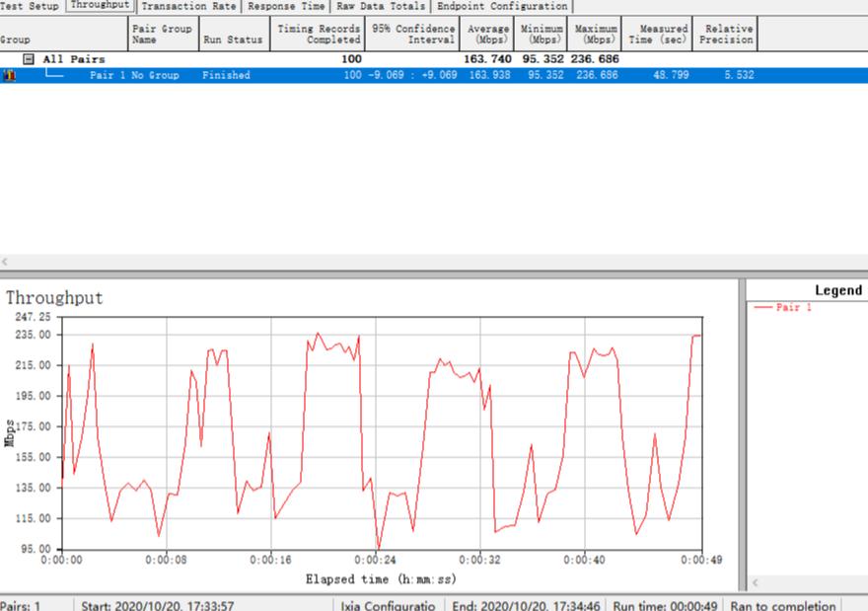The image size is (868, 611).
Task: Click the 95.352 minimum in All Pairs row
Action: point(543,58)
